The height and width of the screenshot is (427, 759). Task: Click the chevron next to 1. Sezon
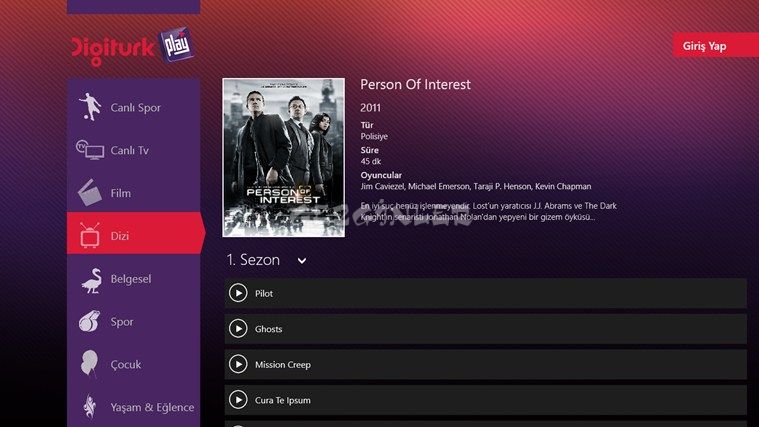pos(302,261)
